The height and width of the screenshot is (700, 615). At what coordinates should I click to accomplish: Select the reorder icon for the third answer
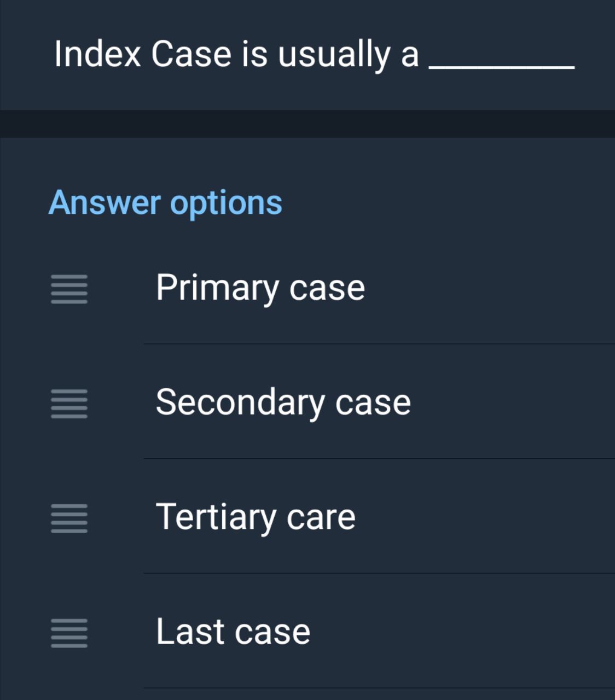(x=70, y=520)
